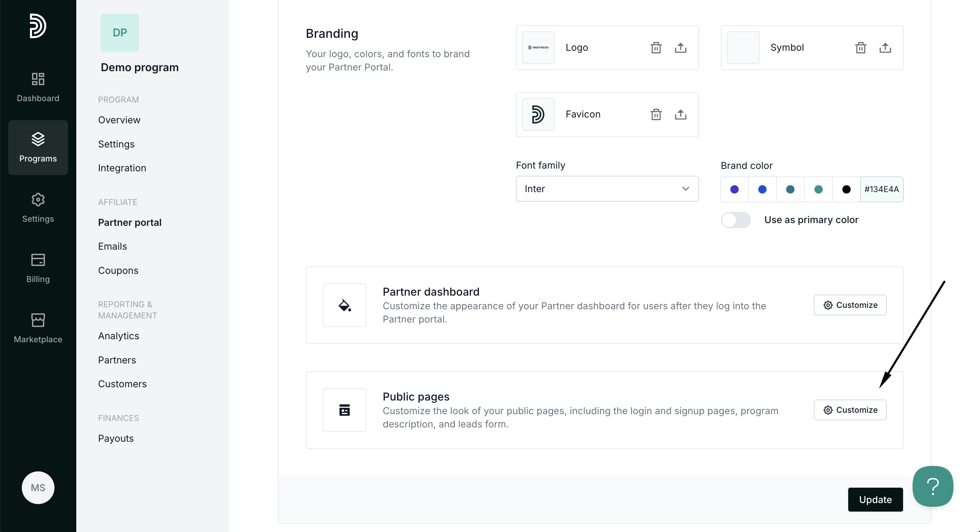Open the Font family dropdown
This screenshot has width=980, height=532.
(607, 189)
